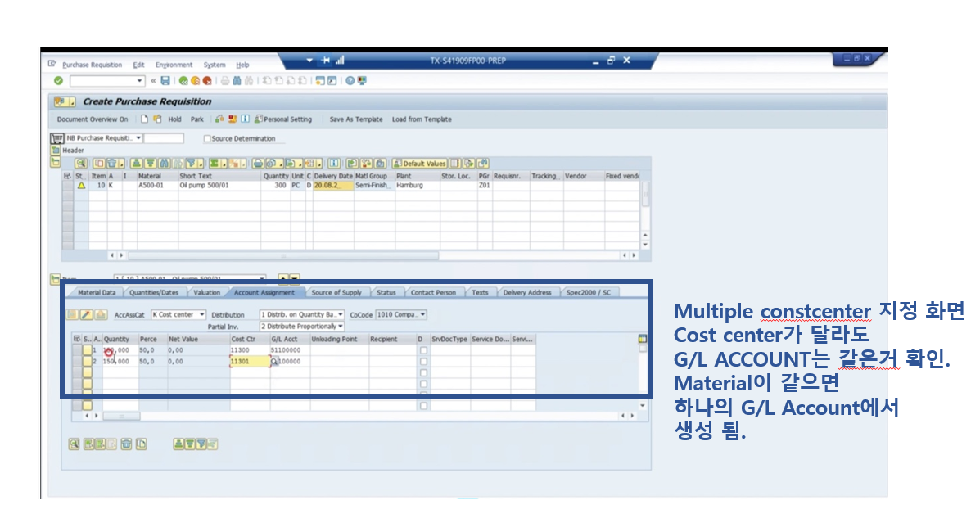This screenshot has height=509, width=980.
Task: Open the Edit menu
Action: 138,65
